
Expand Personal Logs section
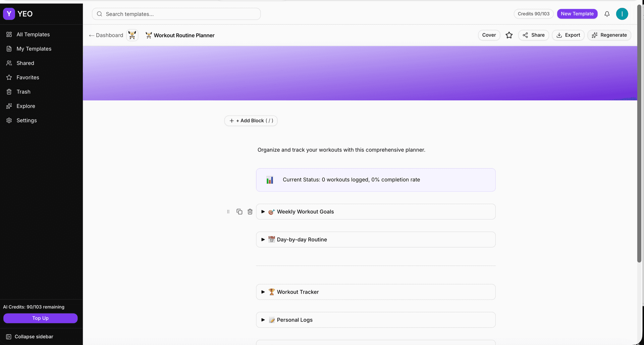pos(263,320)
